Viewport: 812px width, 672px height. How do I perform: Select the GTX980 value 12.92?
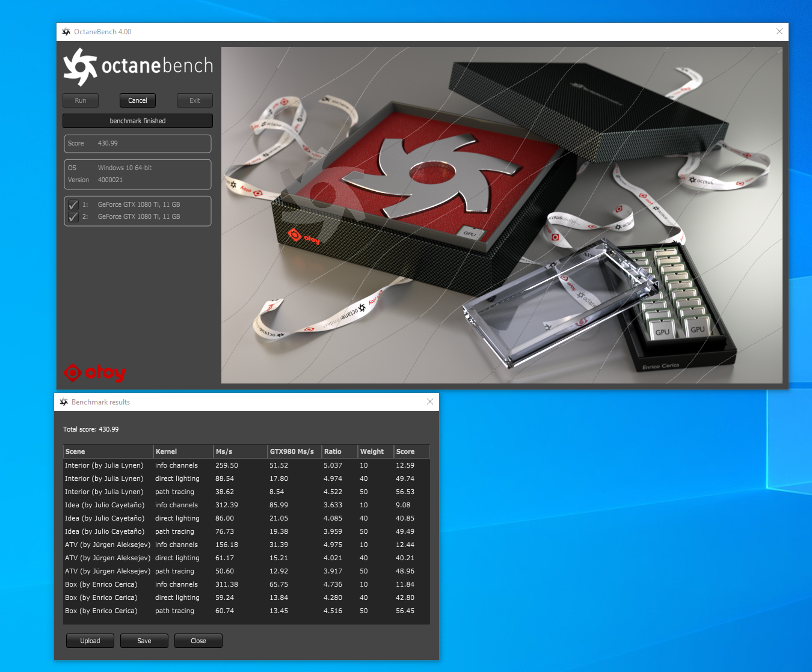278,571
